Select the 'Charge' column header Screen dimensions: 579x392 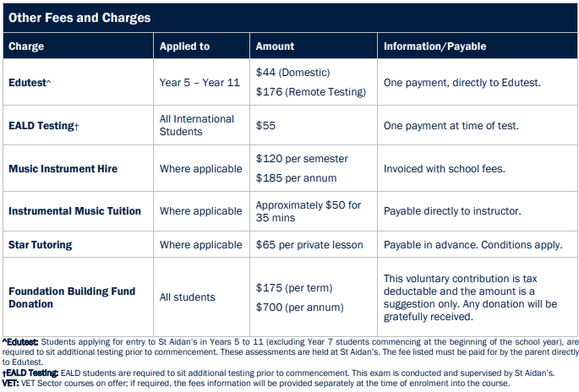26,46
